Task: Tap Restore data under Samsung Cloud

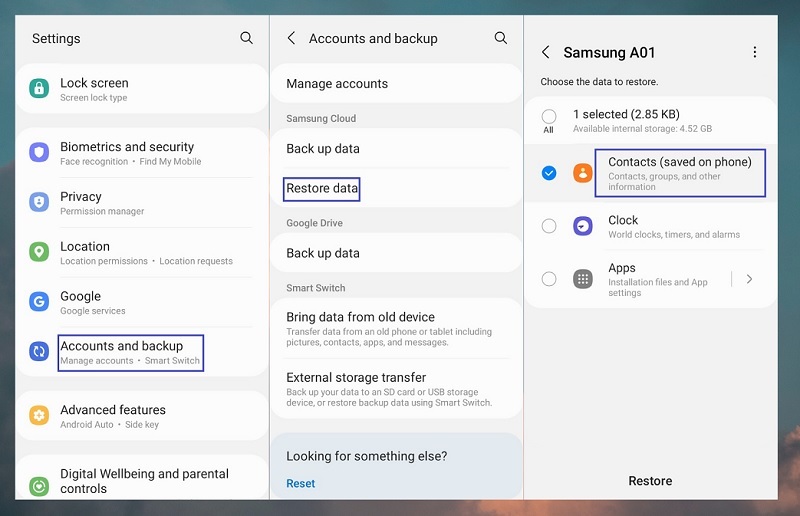Action: [396, 188]
